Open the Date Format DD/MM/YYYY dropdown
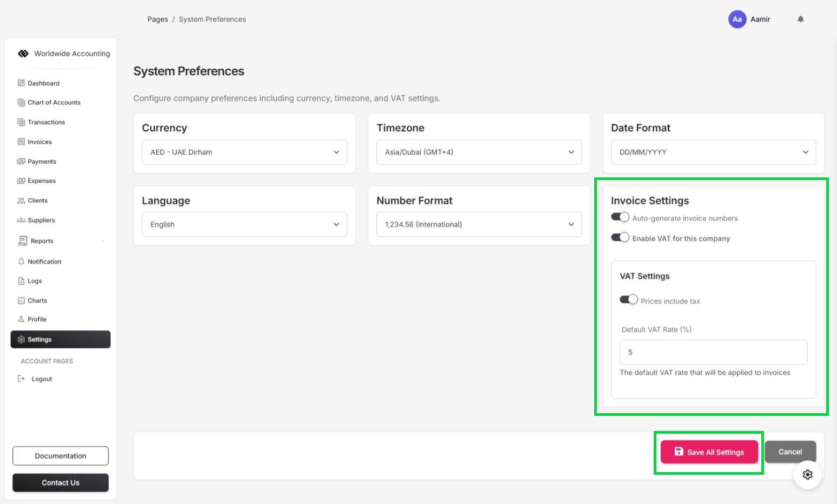The image size is (837, 504). coord(713,152)
